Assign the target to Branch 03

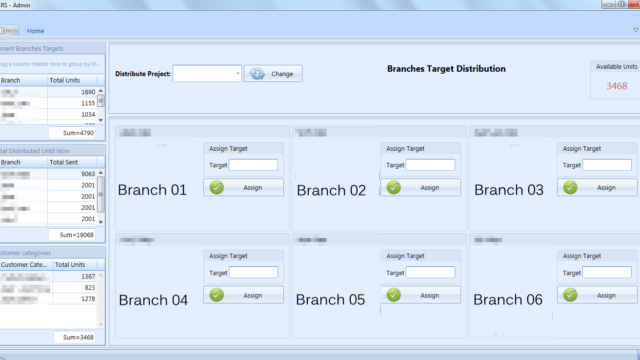point(597,187)
